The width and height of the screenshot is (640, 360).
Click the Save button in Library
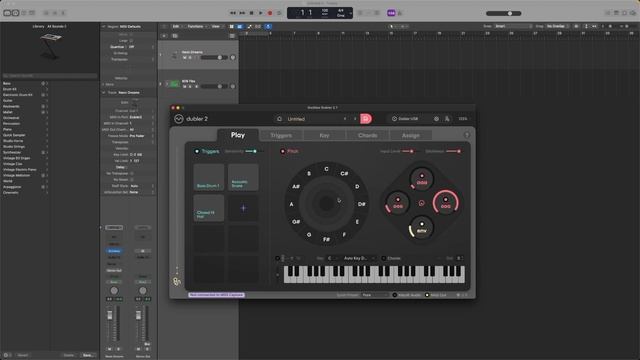[87, 355]
